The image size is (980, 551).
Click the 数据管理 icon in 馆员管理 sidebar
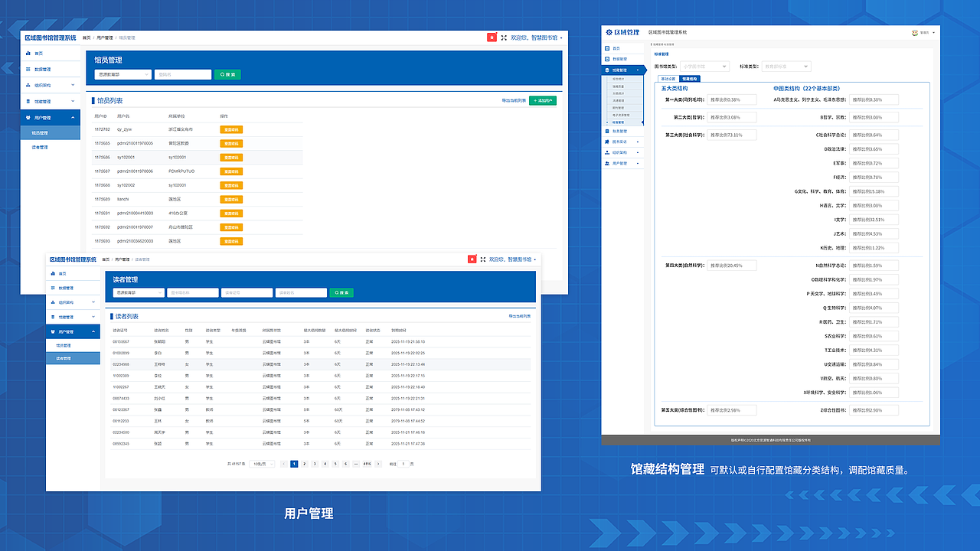point(28,70)
